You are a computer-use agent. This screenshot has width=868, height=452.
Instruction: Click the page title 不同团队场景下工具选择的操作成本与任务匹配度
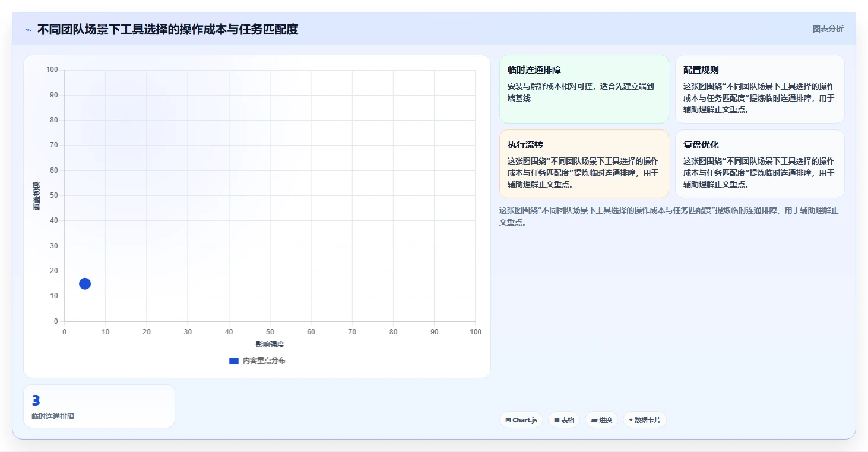[x=167, y=29]
